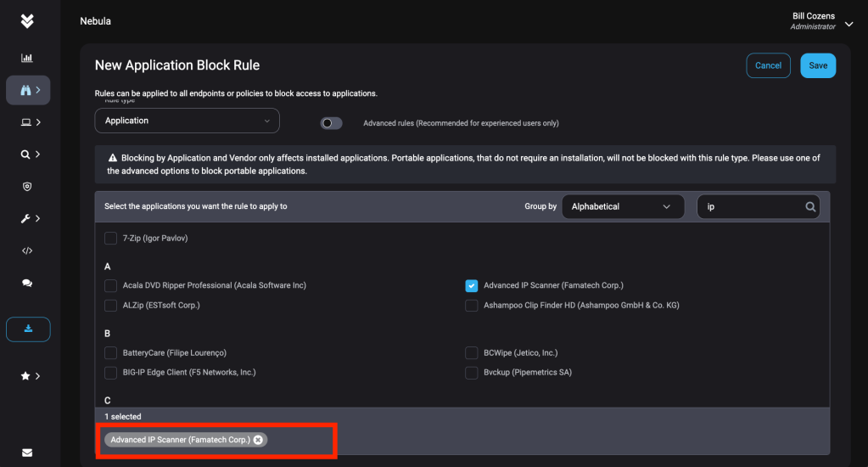The height and width of the screenshot is (467, 868).
Task: Open the chat bubbles icon
Action: tap(27, 283)
